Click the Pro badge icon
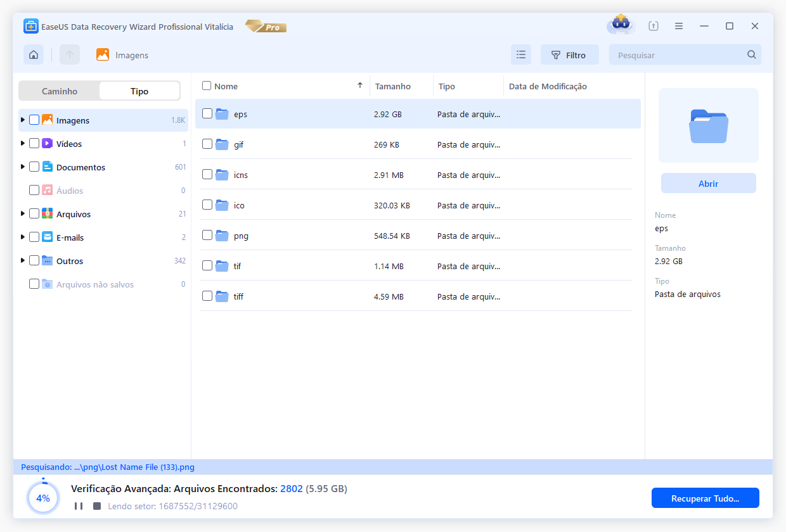The width and height of the screenshot is (786, 532). click(x=266, y=27)
